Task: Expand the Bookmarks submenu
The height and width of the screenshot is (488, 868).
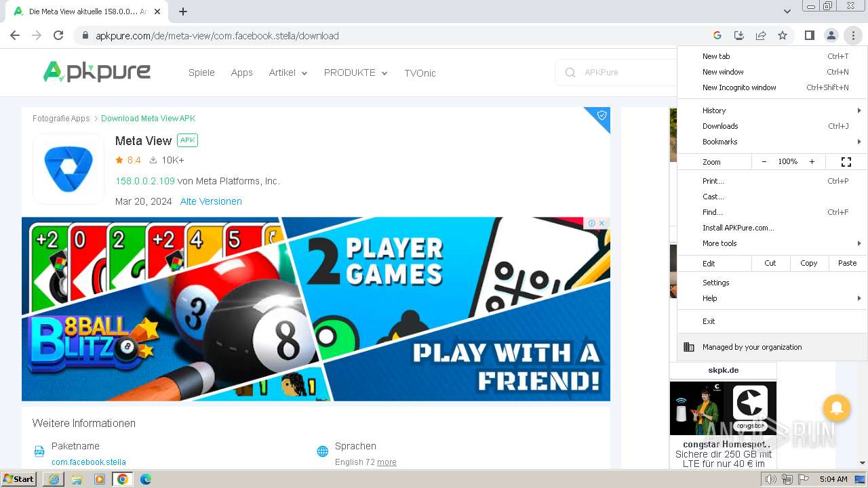Action: pos(772,142)
